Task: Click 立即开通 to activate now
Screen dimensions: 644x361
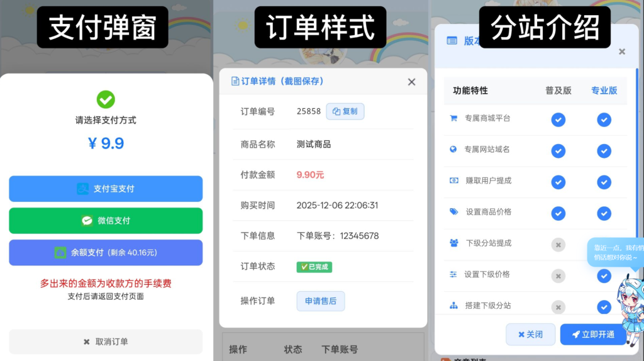Action: point(593,335)
